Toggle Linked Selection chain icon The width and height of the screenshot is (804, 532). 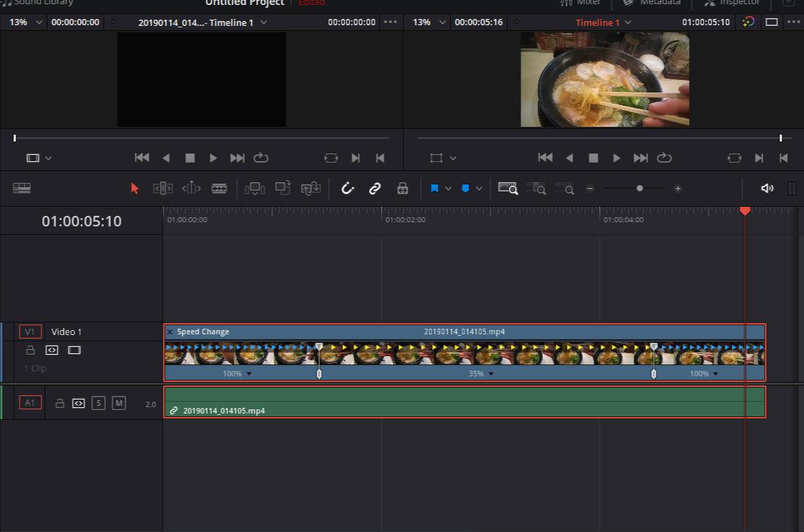(375, 189)
